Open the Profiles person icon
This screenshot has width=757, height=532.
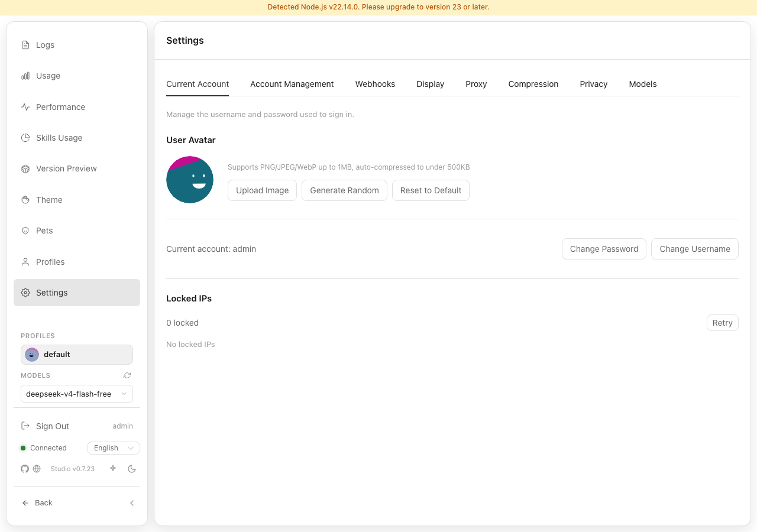click(x=25, y=262)
